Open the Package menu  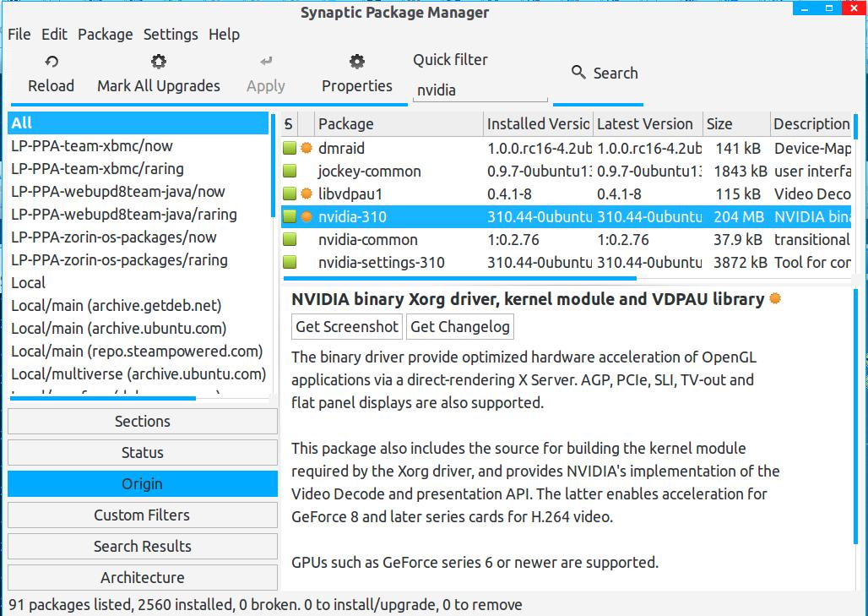pyautogui.click(x=105, y=35)
